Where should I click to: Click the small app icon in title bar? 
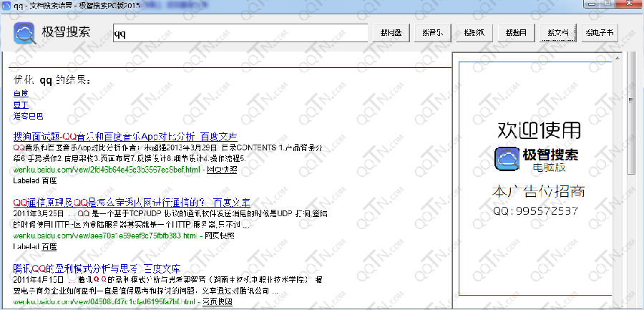pyautogui.click(x=6, y=5)
